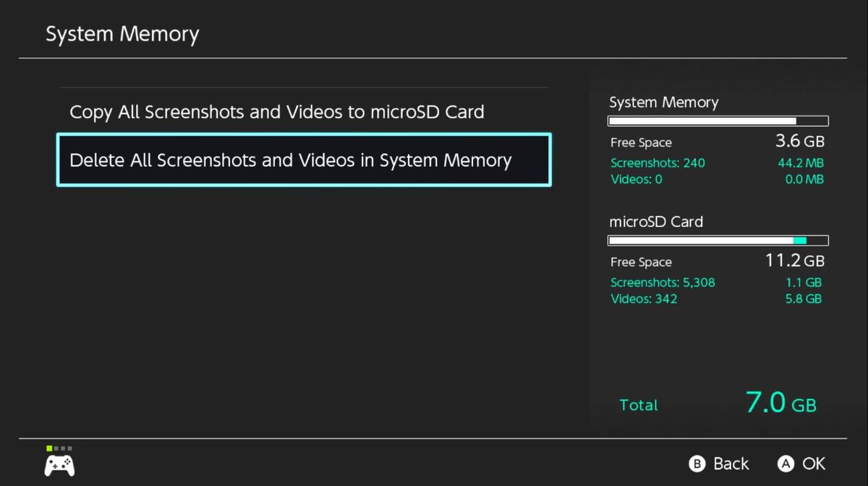Viewport: 868px width, 486px height.
Task: Click microSD Free Space 11.2 GB value
Action: pyautogui.click(x=797, y=261)
